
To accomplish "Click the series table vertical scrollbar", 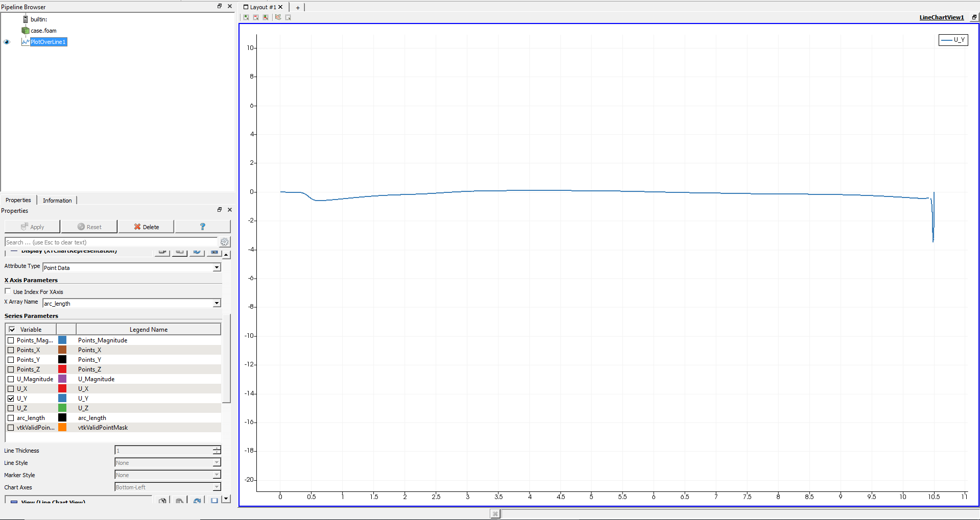I will point(226,358).
